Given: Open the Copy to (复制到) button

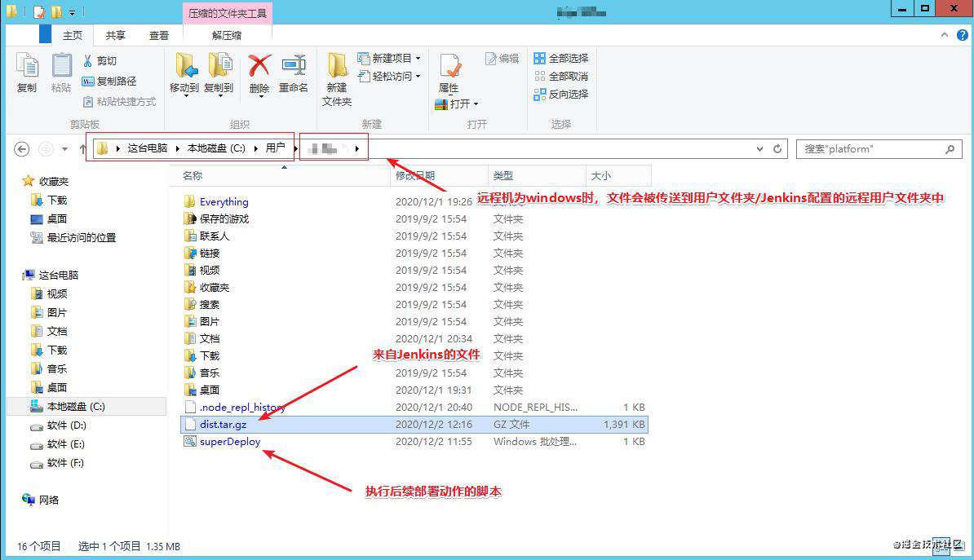Looking at the screenshot, I should [x=219, y=74].
